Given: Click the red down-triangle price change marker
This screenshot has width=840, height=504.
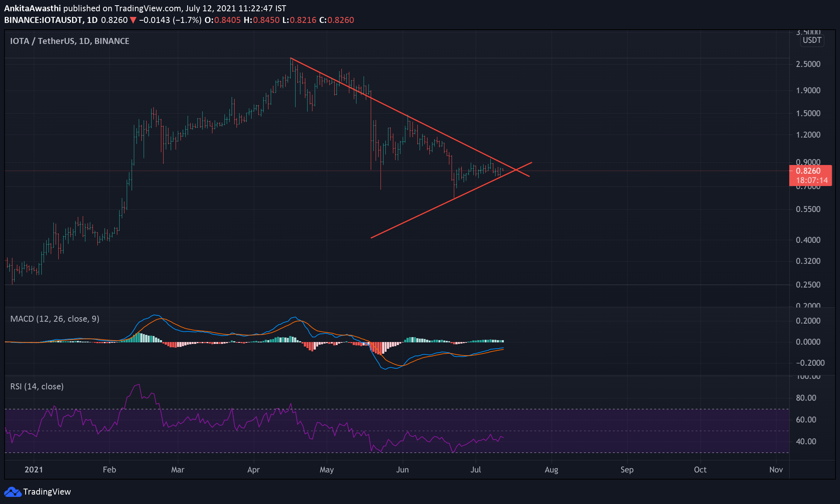Looking at the screenshot, I should (133, 20).
